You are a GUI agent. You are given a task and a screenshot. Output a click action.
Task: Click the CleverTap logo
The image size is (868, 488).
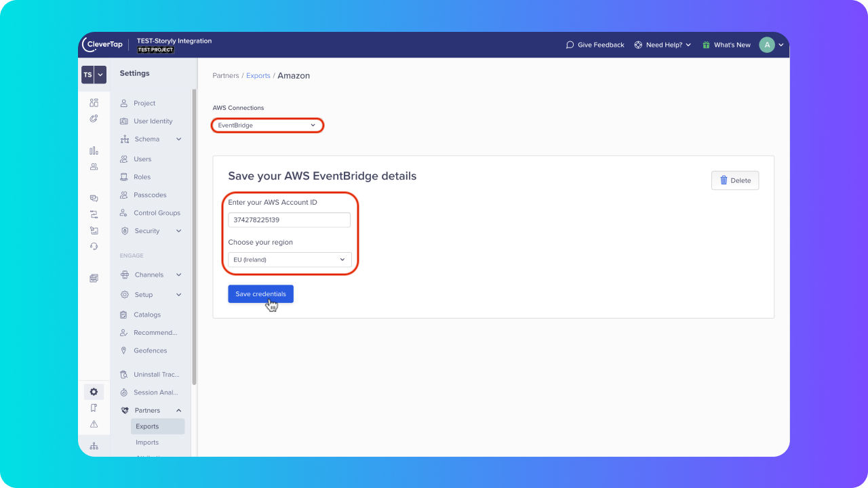coord(102,45)
